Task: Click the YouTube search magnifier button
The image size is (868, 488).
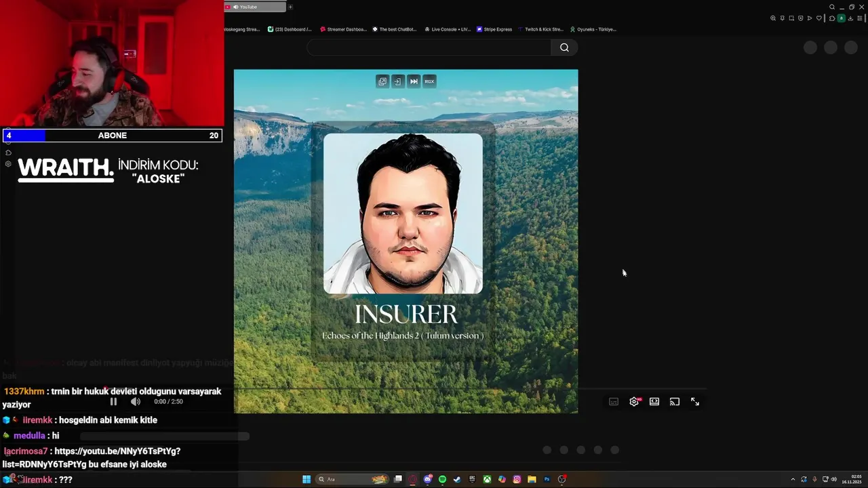Action: coord(564,47)
